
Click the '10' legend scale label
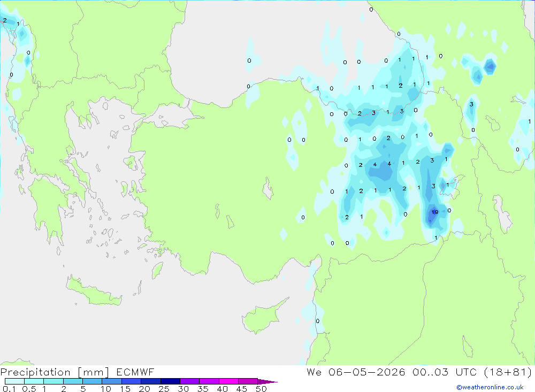(x=106, y=389)
